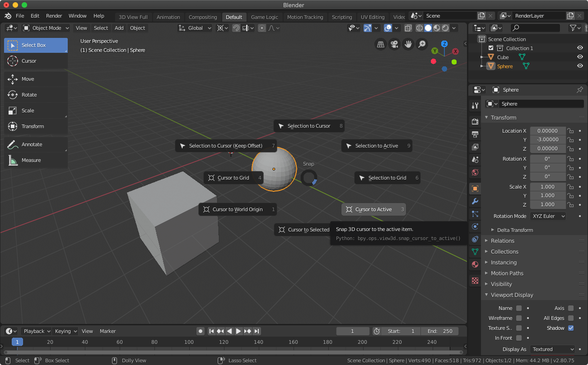The height and width of the screenshot is (365, 588).
Task: Select the Move tool
Action: pyautogui.click(x=28, y=79)
